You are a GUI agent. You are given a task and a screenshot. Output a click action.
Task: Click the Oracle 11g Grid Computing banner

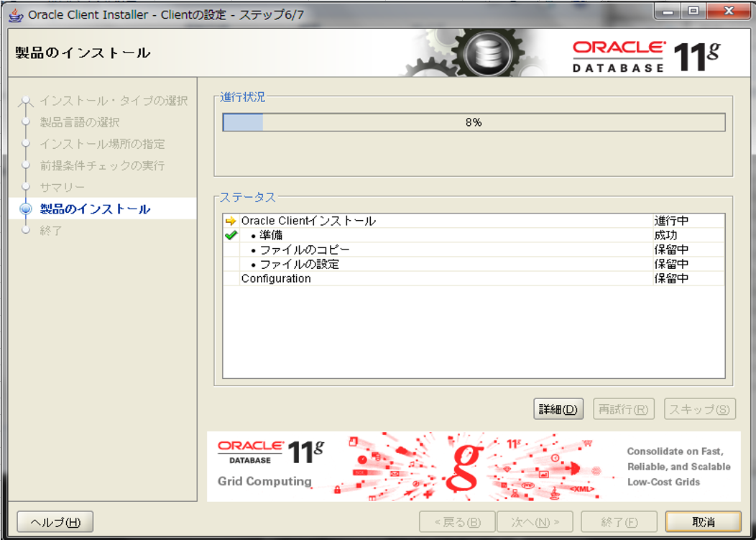point(474,466)
